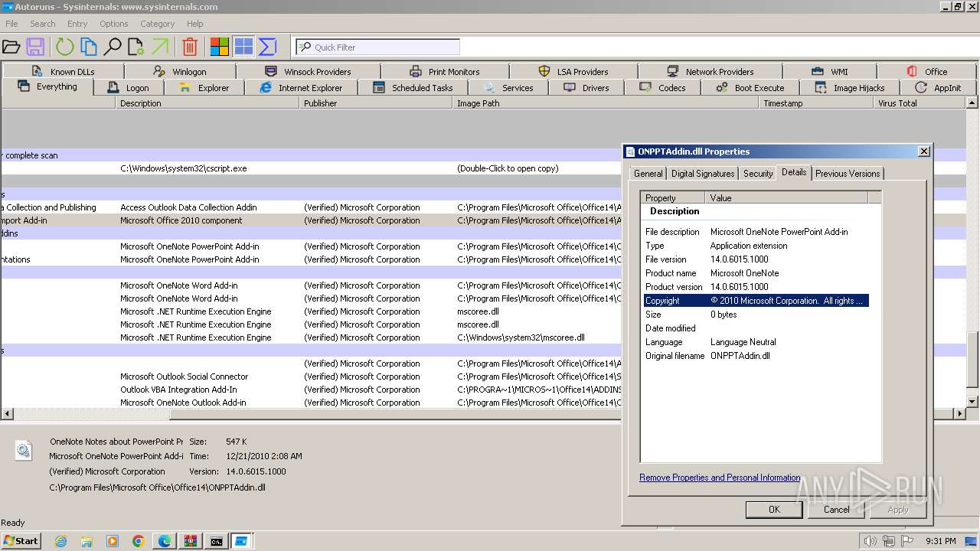Image resolution: width=980 pixels, height=551 pixels.
Task: Click the Find magnifier toolbar icon
Action: tap(113, 47)
